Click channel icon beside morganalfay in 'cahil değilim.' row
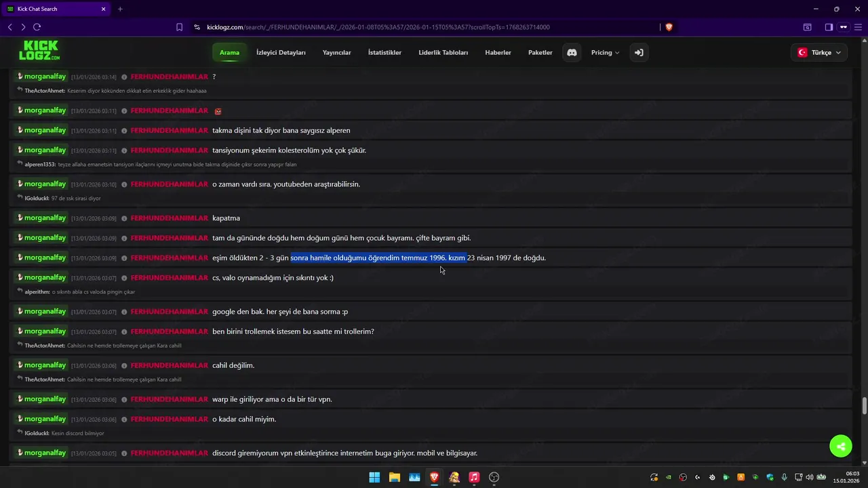 (x=20, y=365)
